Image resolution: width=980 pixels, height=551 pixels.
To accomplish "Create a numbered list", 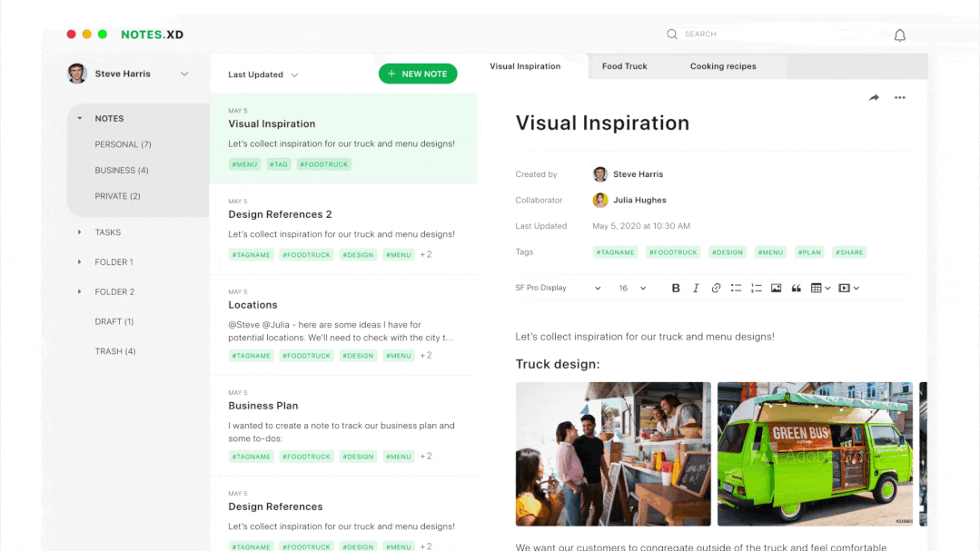I will pos(756,288).
